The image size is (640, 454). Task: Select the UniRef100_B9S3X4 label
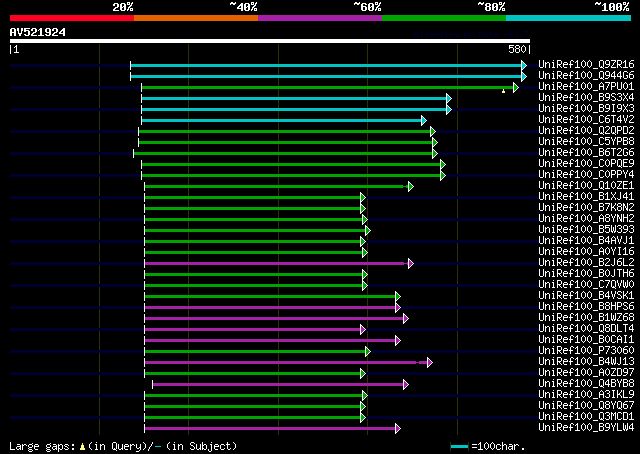point(586,98)
